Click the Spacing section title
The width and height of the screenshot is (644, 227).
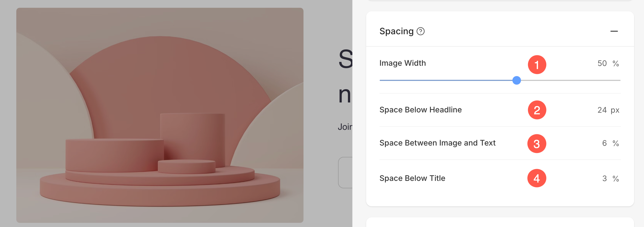(x=396, y=31)
